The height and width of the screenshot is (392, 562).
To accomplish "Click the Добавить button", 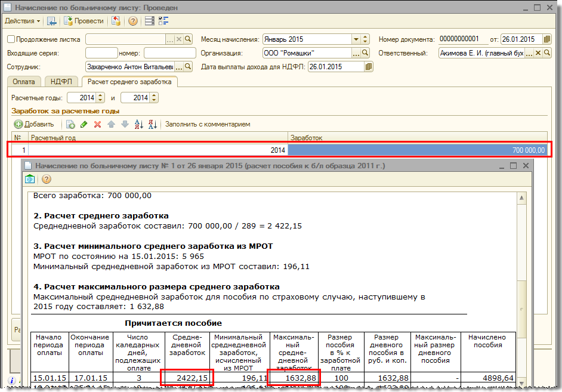I will coord(34,124).
